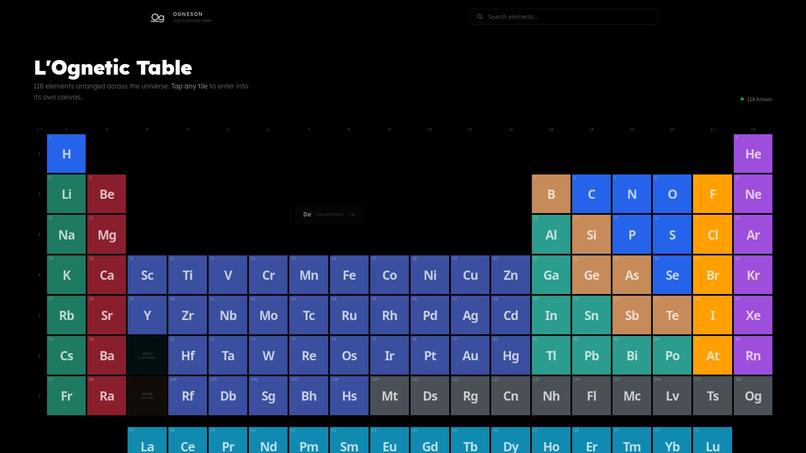Select the Magnesium Mg tile
The height and width of the screenshot is (453, 806).
click(107, 234)
